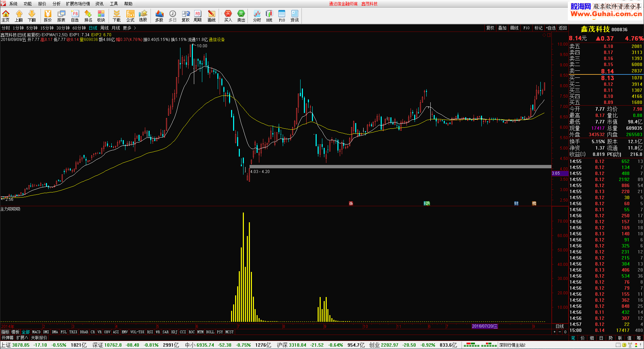644x349 pixels.
Task: Click the 2016/07/20 date marker
Action: (485, 326)
